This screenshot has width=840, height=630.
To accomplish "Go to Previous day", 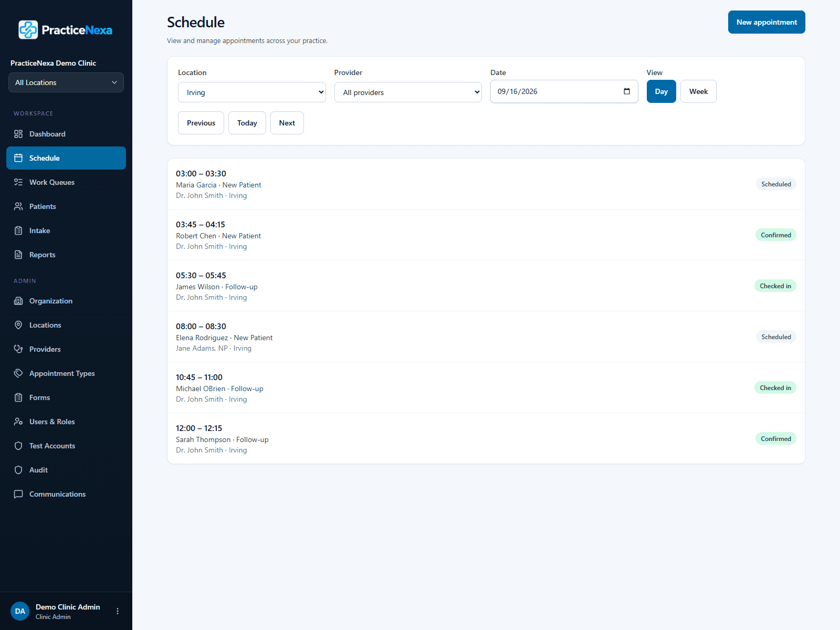I will click(x=201, y=123).
